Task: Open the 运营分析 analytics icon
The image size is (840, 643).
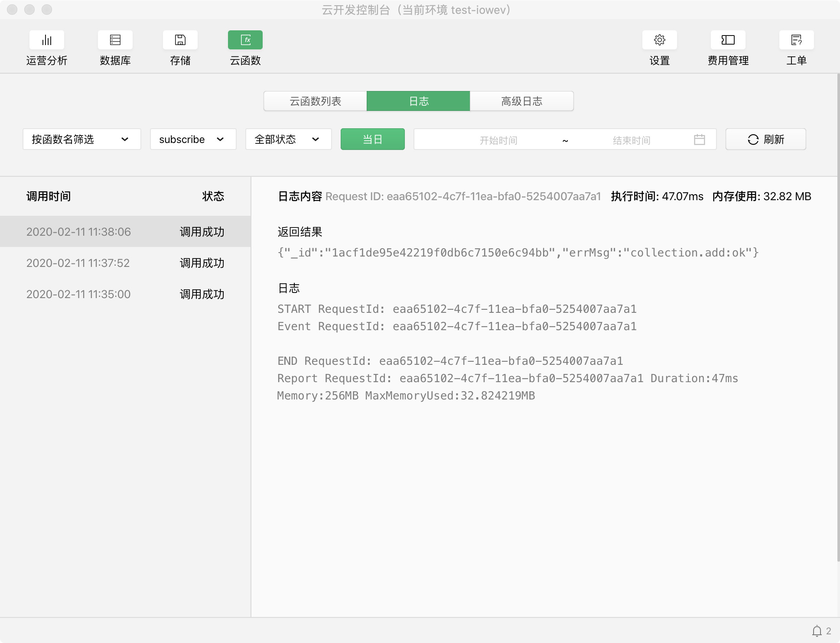Action: point(47,40)
